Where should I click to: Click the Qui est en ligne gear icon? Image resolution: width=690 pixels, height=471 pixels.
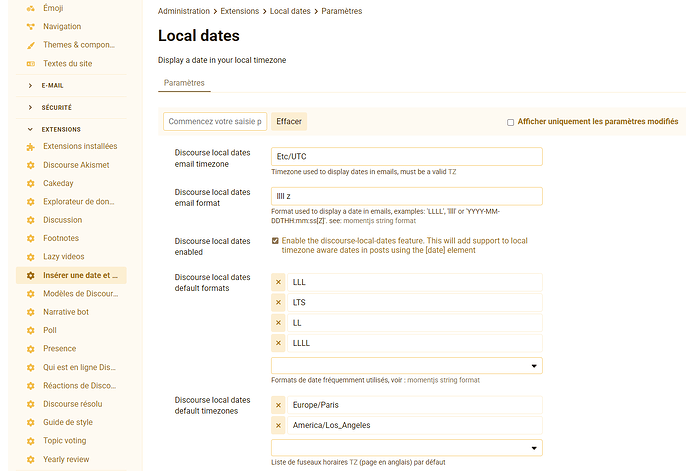pyautogui.click(x=30, y=367)
